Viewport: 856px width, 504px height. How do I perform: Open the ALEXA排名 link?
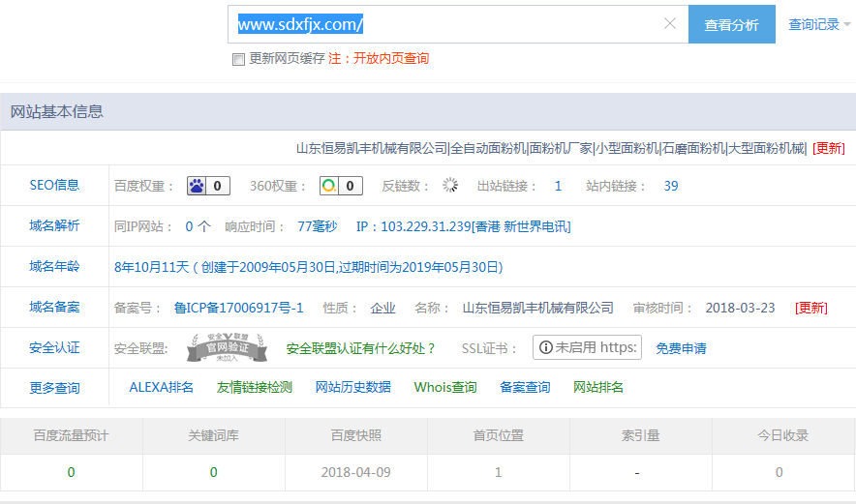click(161, 387)
